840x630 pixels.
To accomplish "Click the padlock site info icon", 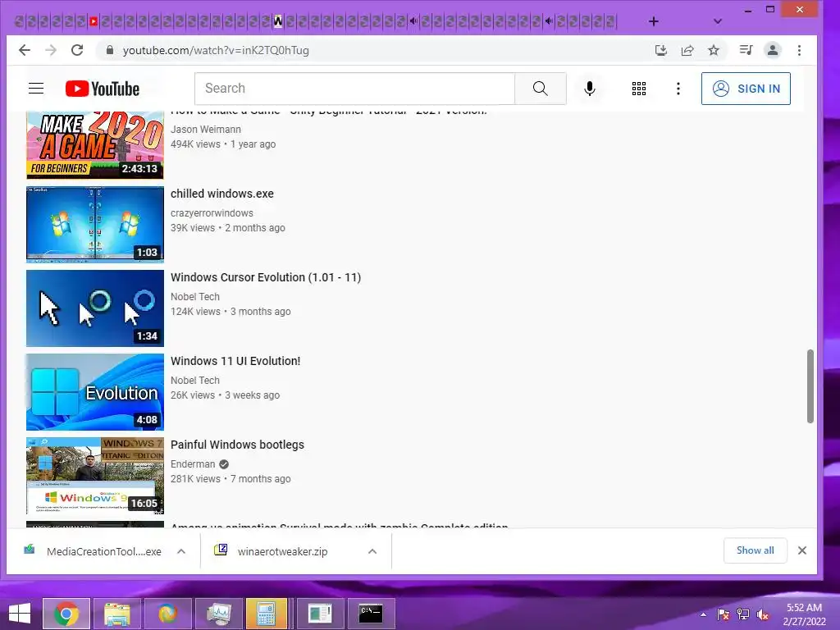I will (110, 50).
